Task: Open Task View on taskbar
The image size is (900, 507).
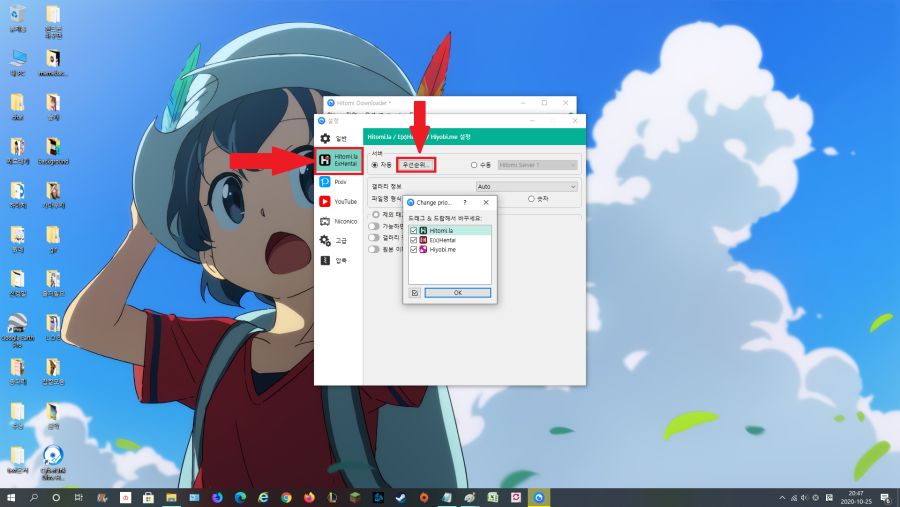Action: [79, 498]
